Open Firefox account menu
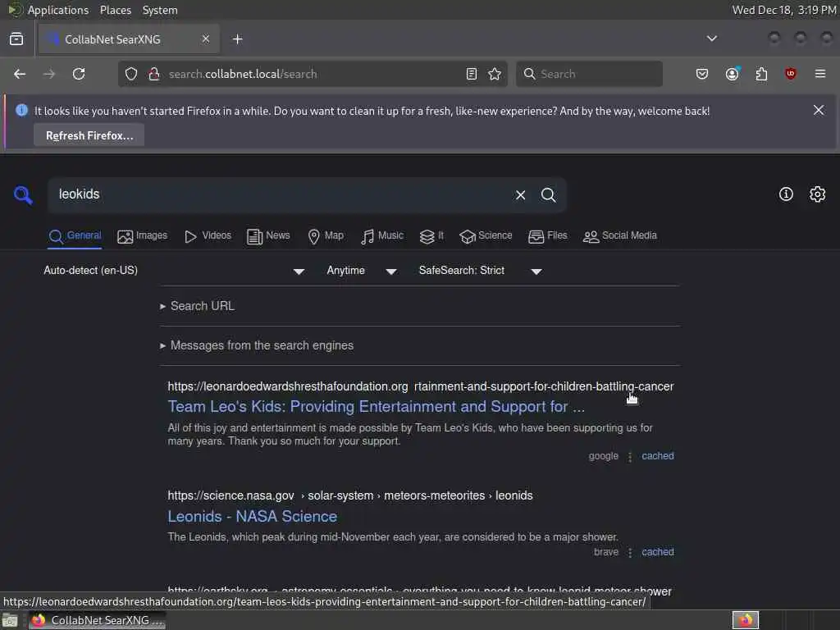 pos(733,74)
